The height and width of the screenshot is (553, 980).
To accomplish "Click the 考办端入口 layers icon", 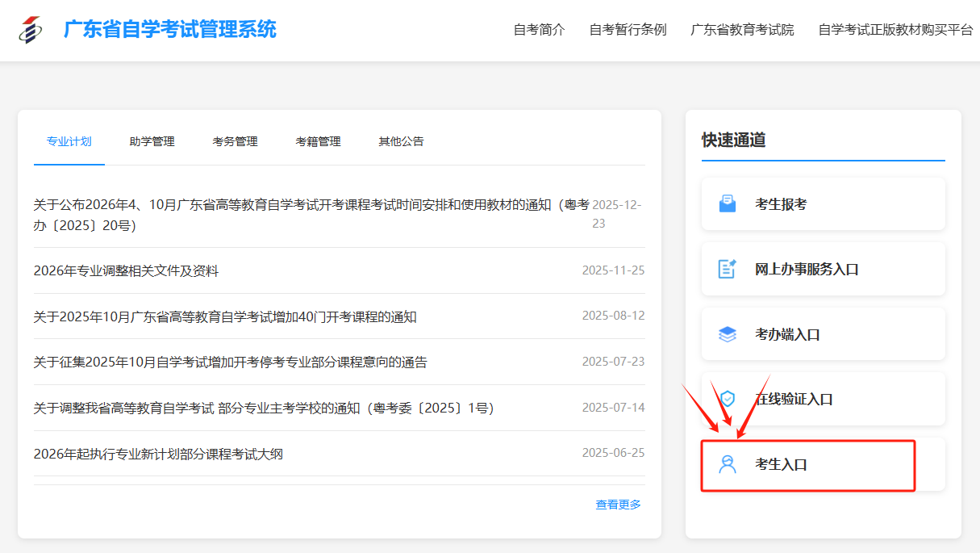I will [x=728, y=334].
